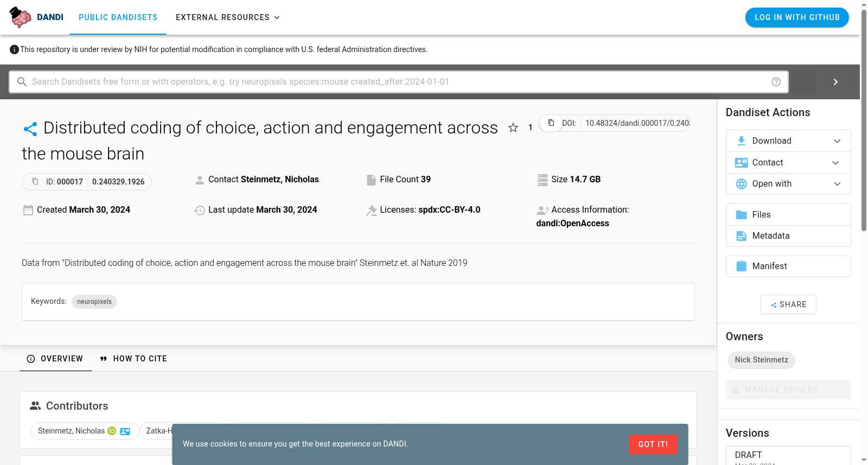Click the SHARE button
The width and height of the screenshot is (868, 465).
click(x=788, y=304)
